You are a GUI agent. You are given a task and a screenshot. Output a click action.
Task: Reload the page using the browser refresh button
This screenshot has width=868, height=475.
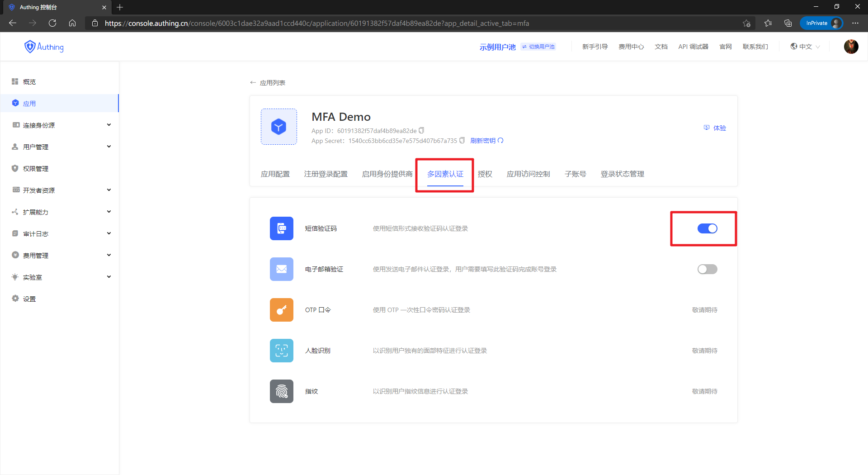tap(52, 23)
